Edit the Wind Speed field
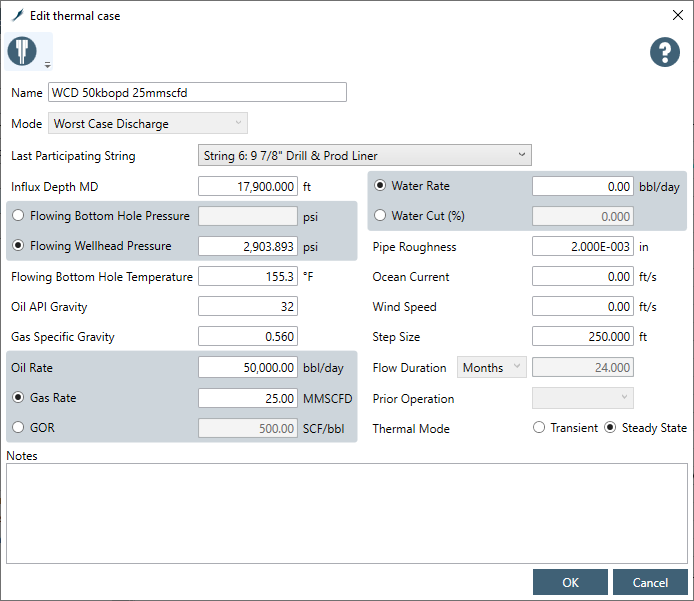The height and width of the screenshot is (601, 694). click(583, 306)
